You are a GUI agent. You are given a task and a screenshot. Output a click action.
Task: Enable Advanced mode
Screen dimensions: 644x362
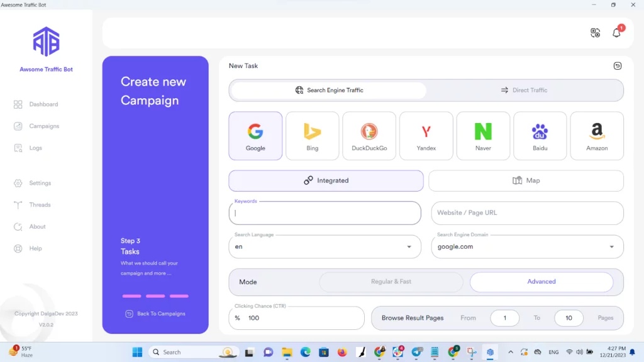pos(541,282)
